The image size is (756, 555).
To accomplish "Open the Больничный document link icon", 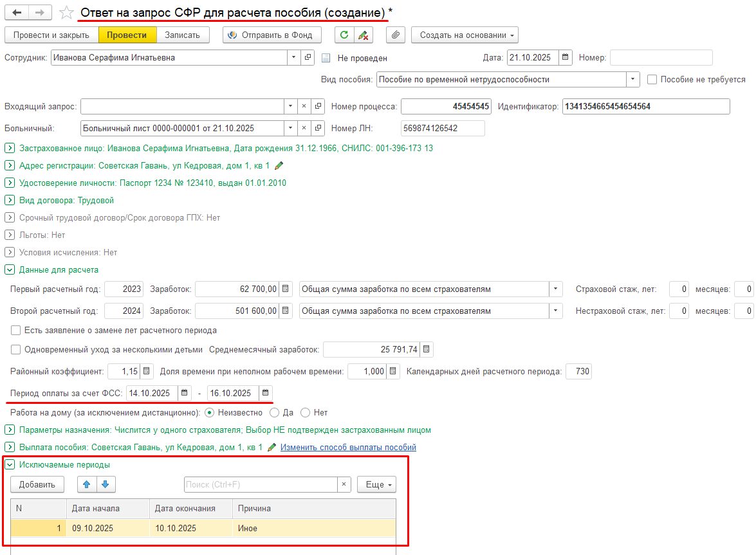I will 318,128.
